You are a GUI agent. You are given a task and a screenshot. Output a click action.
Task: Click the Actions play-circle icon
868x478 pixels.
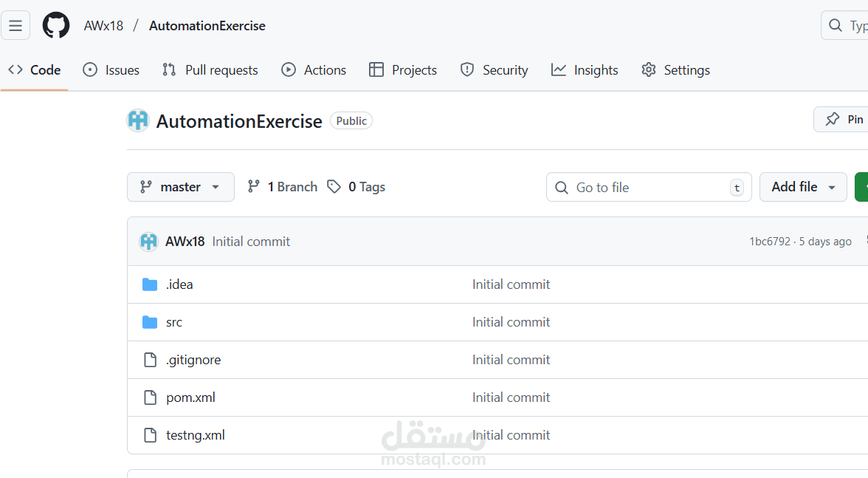pos(289,69)
